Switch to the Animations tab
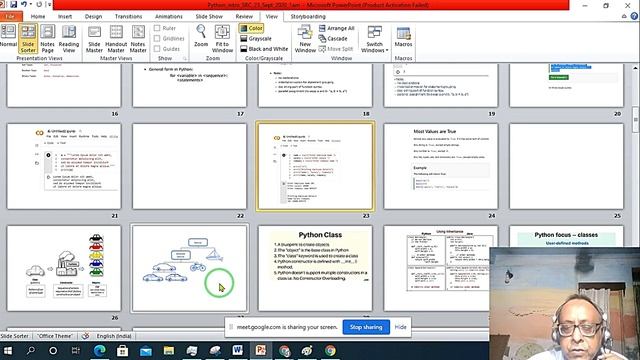 (x=169, y=16)
